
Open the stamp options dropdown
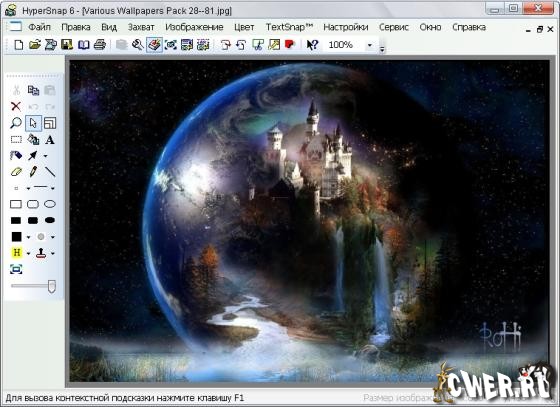(52, 253)
